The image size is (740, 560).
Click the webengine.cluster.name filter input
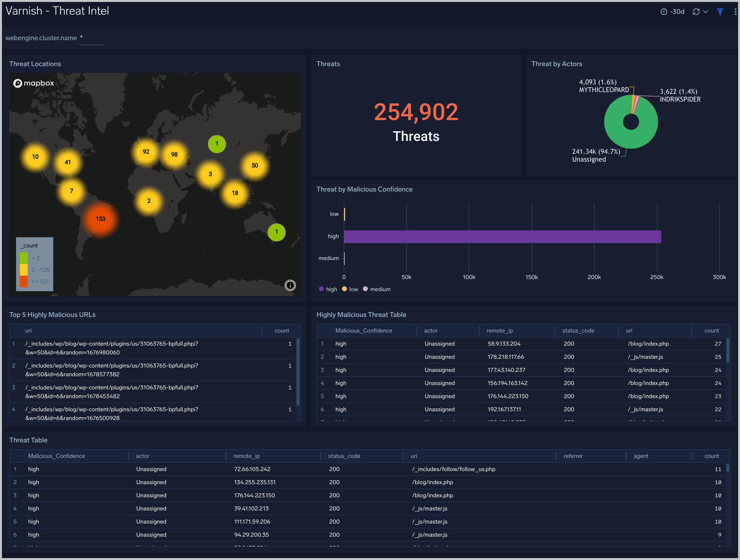point(92,38)
